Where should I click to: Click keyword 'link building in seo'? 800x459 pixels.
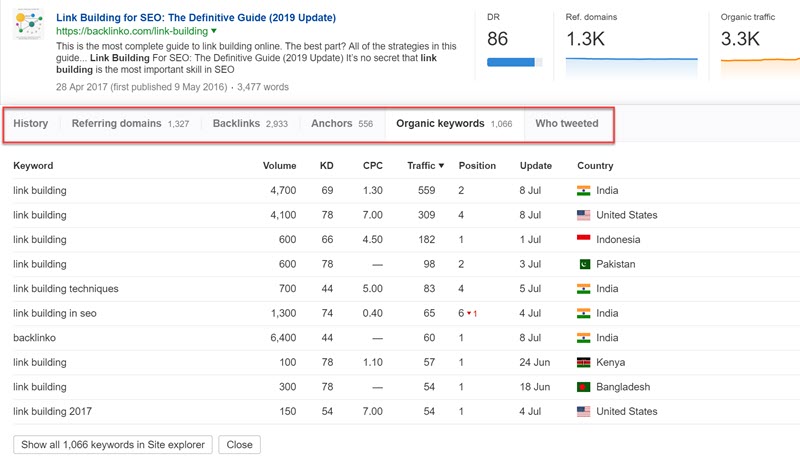55,313
